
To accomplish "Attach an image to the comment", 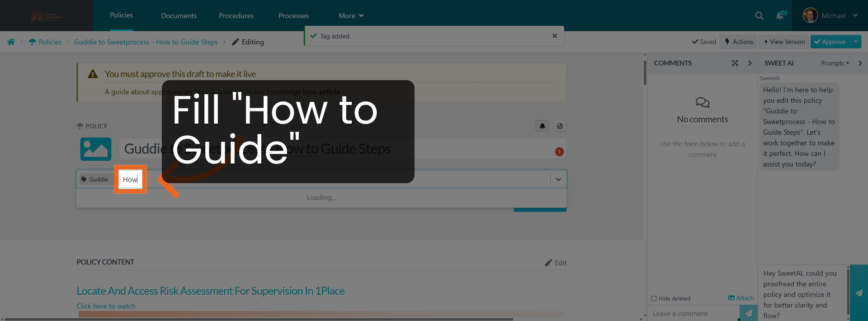I will click(741, 298).
